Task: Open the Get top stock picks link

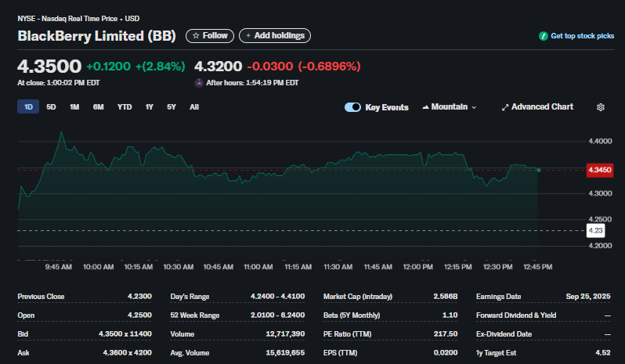Action: click(x=582, y=36)
